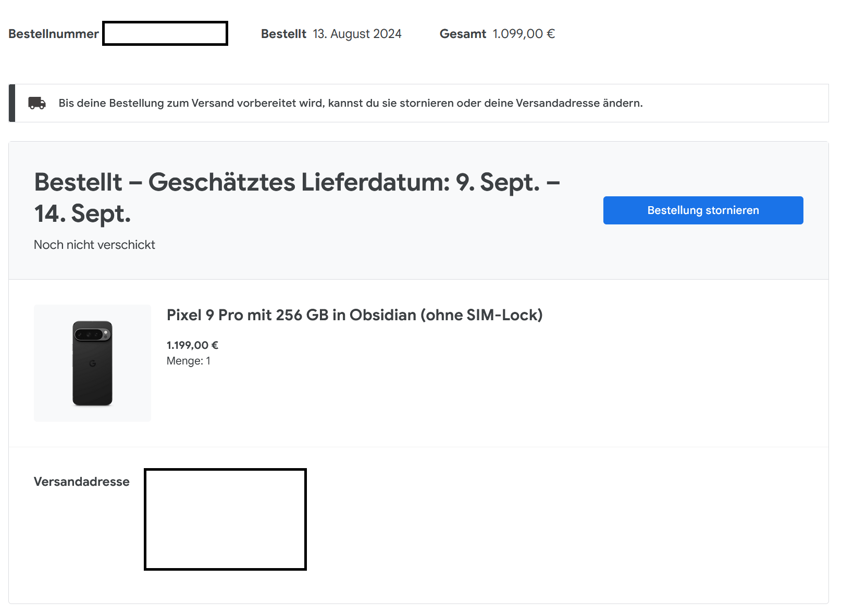Click the redacted Bestellnummer field
842x616 pixels.
(165, 33)
